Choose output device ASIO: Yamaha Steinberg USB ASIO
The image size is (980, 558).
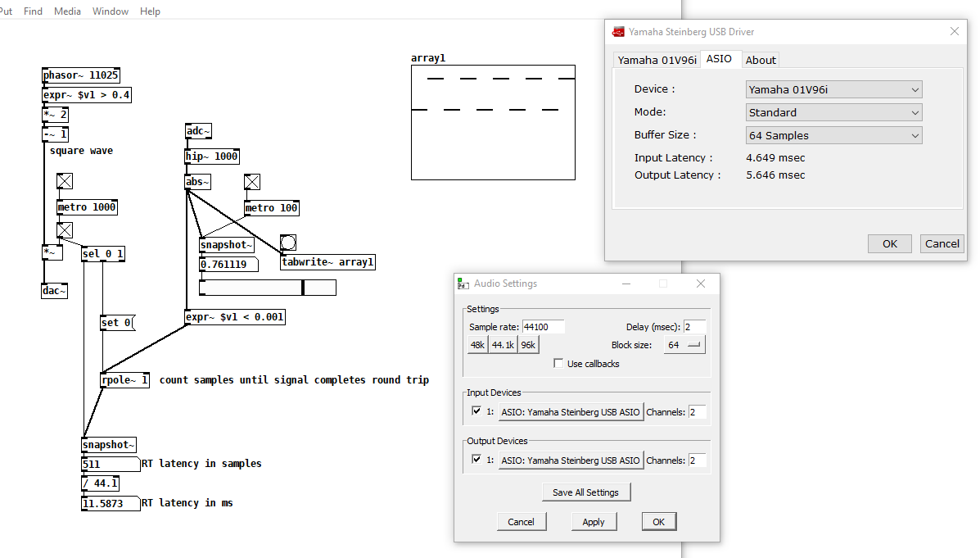click(x=571, y=460)
